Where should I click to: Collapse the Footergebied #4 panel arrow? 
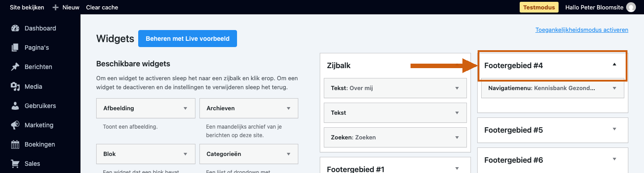coord(614,65)
